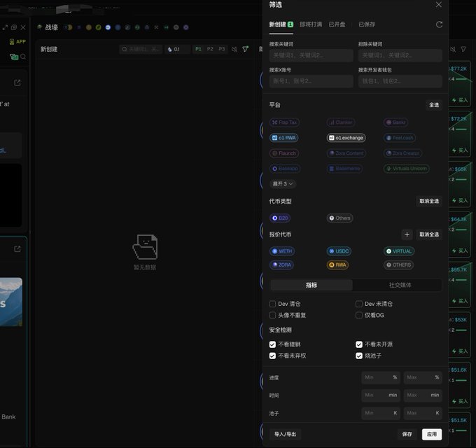Switch to the 即将打满 filter tab
476x448 pixels.
pos(311,24)
